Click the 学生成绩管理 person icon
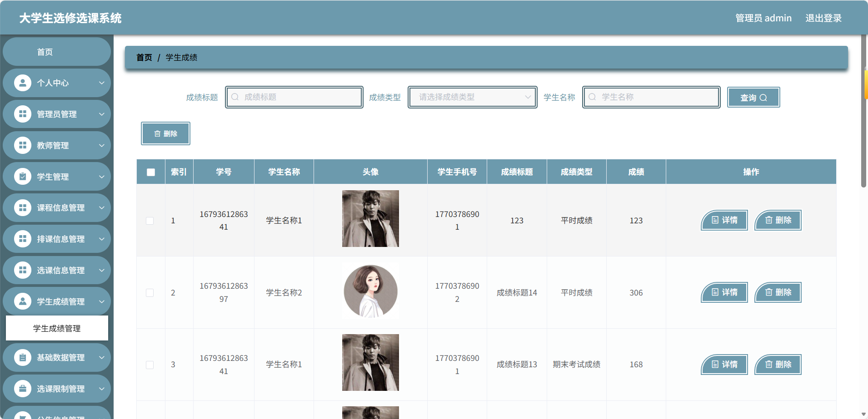 (x=23, y=301)
